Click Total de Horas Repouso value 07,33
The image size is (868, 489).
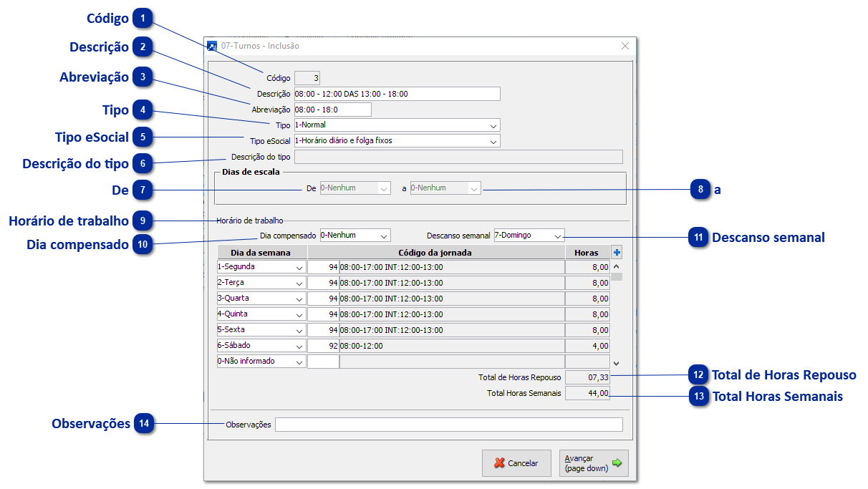587,377
